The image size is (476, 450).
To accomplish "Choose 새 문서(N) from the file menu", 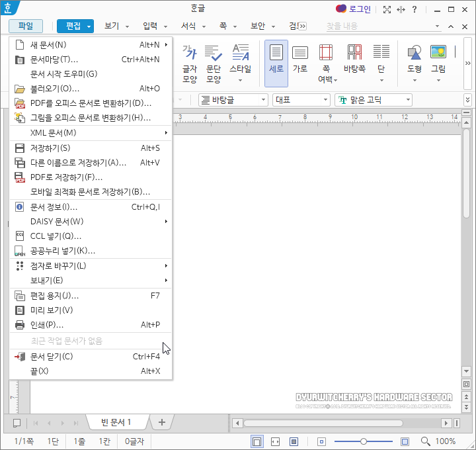I will click(91, 45).
